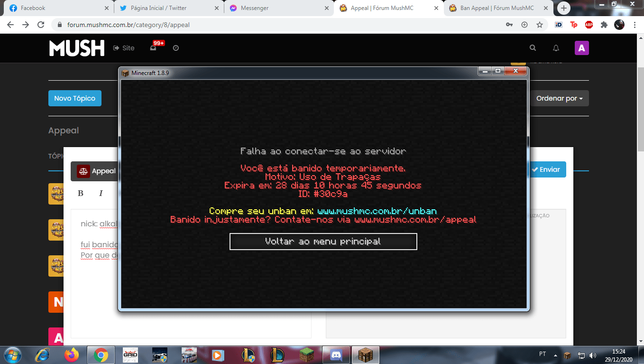Click the Minecraft crafting table taskbar icon

point(365,355)
